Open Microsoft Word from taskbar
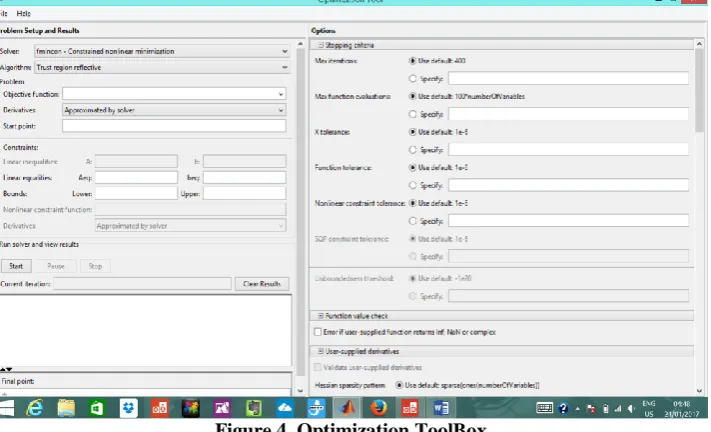711x432 pixels. pos(441,408)
